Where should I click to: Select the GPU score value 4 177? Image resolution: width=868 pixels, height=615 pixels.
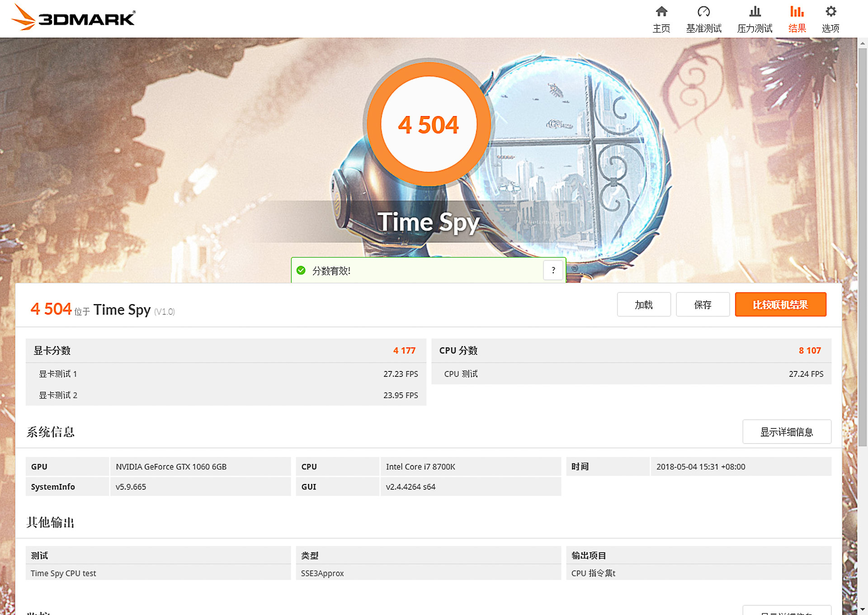(403, 350)
